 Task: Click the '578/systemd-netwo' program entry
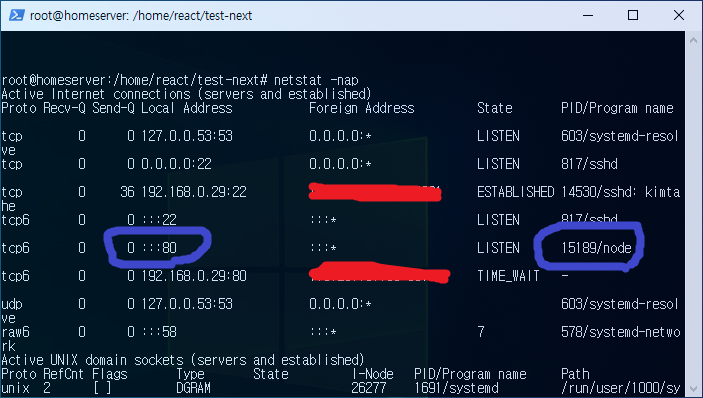tap(621, 332)
